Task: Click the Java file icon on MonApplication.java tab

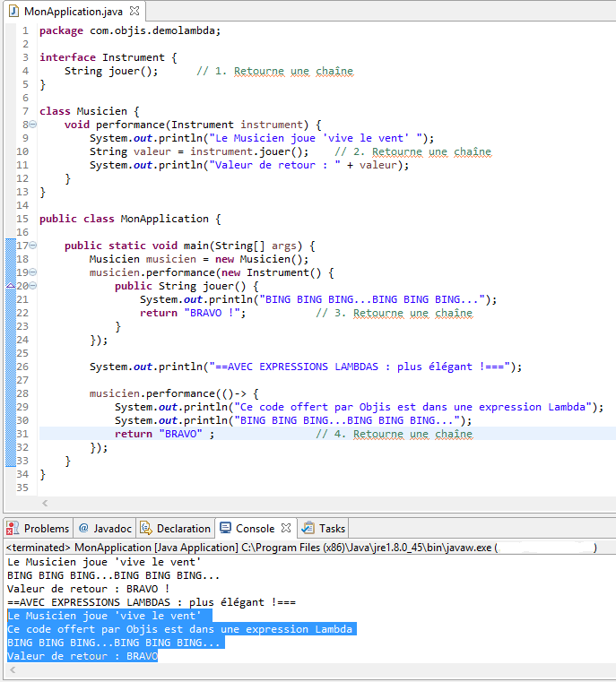Action: (x=12, y=11)
